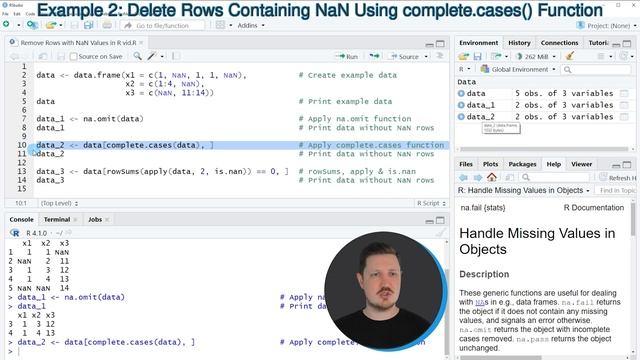The image size is (640, 360).
Task: Click the Create a Project icon
Action: pos(32,25)
